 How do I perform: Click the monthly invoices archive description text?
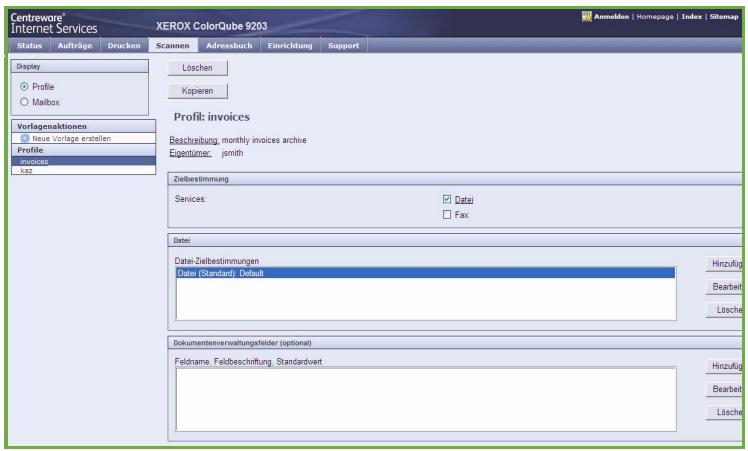click(264, 140)
